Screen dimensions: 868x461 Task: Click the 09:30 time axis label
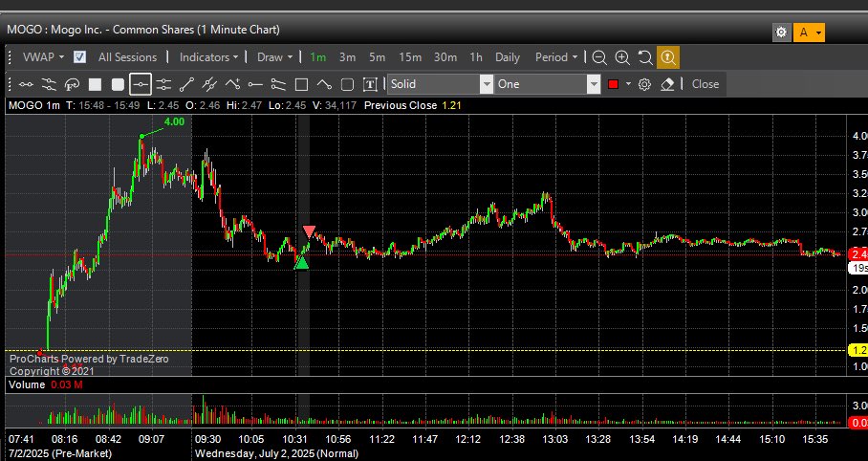[207, 439]
